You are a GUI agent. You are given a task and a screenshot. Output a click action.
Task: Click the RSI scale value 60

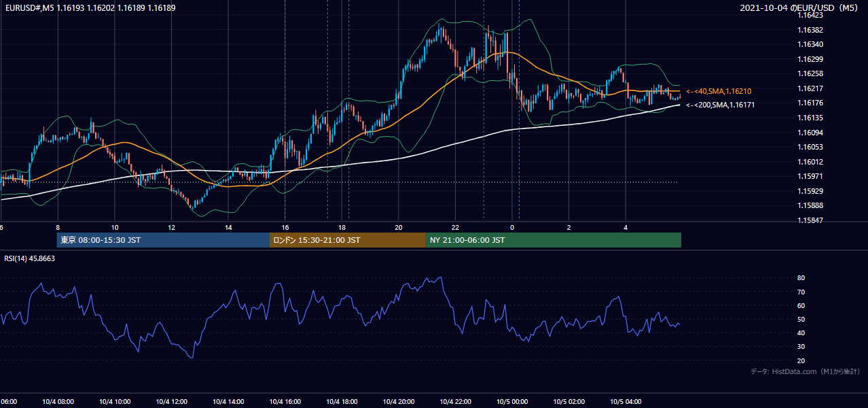(x=801, y=305)
